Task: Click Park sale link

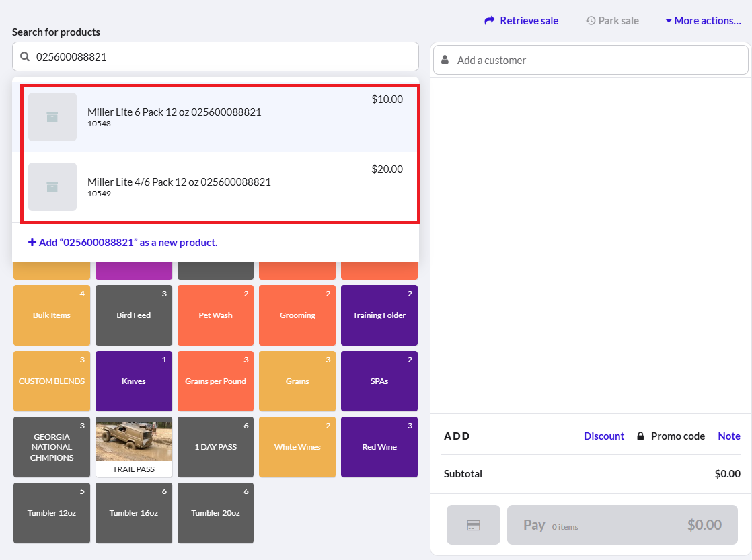Action: 613,21
